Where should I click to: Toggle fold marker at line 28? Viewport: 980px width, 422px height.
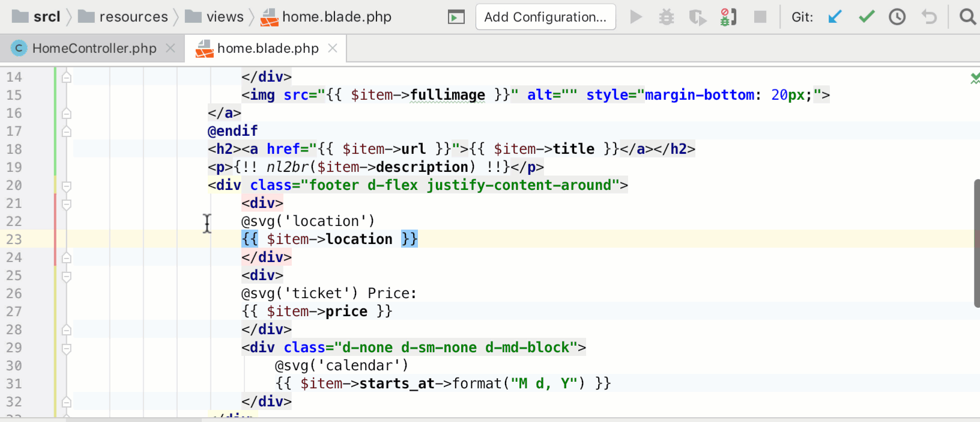click(x=67, y=329)
